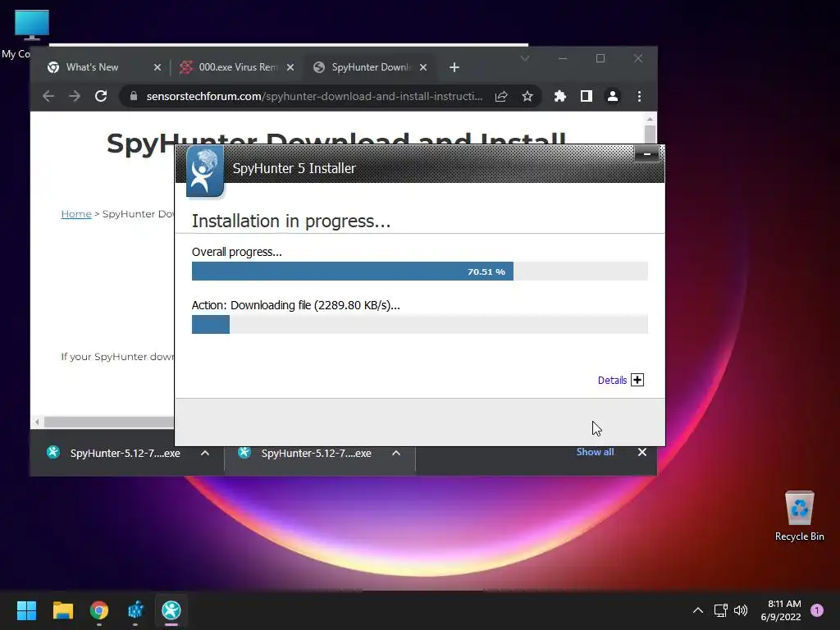
Task: Open Chrome from the taskbar
Action: click(99, 610)
